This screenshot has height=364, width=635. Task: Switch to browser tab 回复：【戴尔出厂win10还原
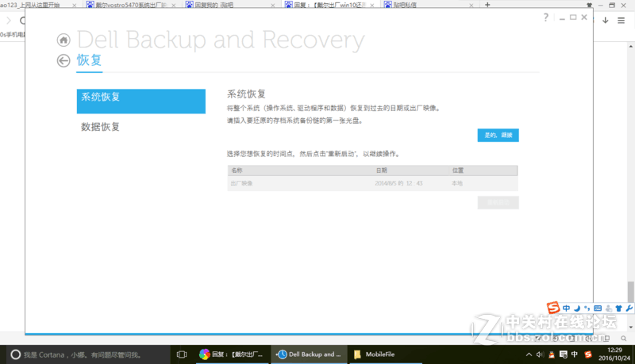click(329, 5)
